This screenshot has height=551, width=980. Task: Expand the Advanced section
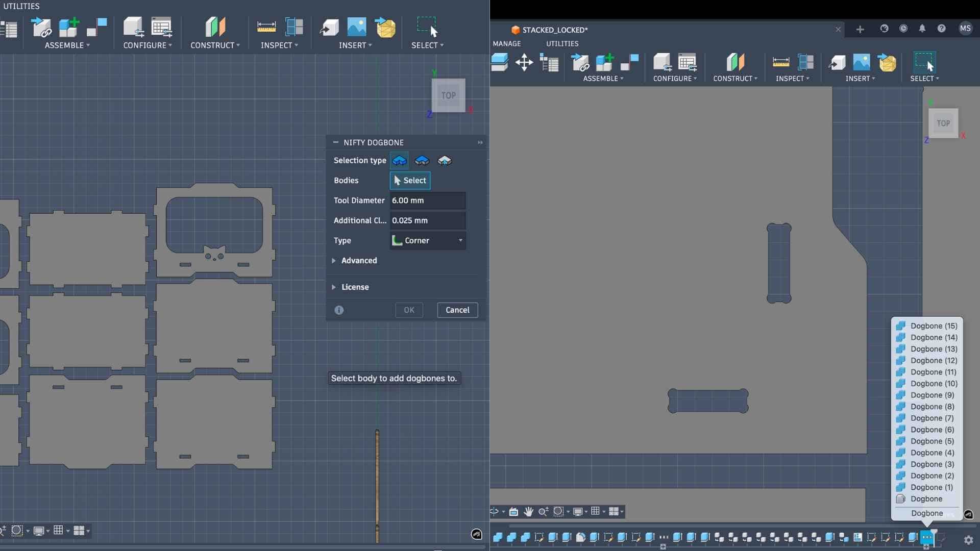point(359,260)
